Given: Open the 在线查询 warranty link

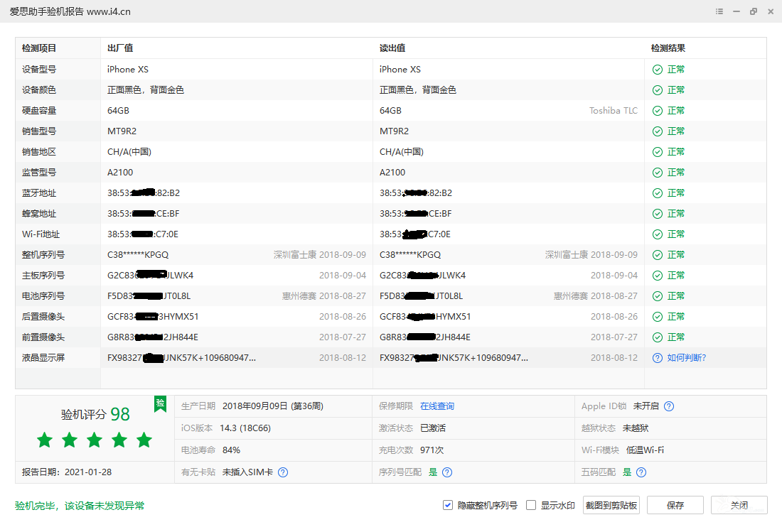Looking at the screenshot, I should tap(437, 406).
